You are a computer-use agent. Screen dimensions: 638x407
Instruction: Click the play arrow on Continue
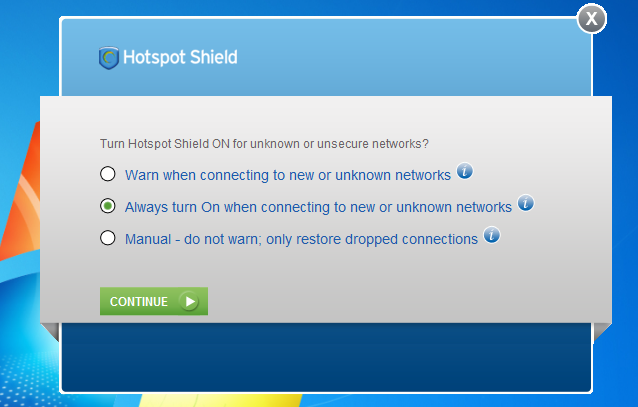(x=190, y=301)
